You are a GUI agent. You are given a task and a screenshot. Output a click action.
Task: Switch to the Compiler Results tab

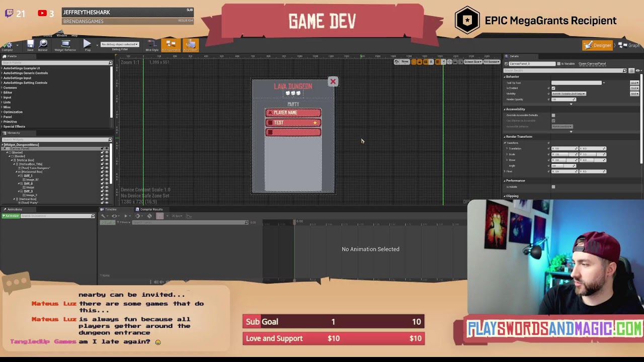150,209
